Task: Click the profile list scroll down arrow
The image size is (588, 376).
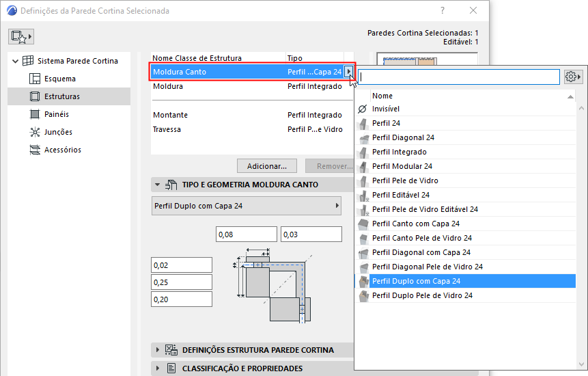Action: pos(582,365)
